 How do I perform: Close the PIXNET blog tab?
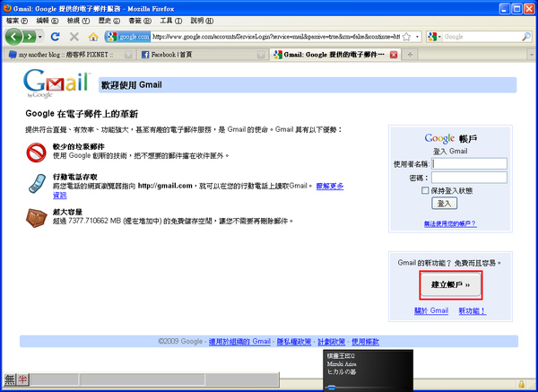[x=128, y=55]
